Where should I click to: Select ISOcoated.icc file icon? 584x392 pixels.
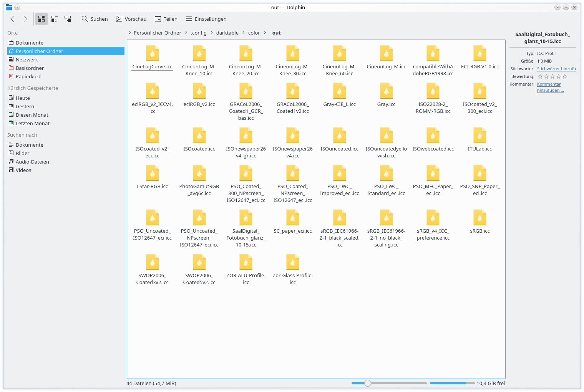(x=199, y=136)
